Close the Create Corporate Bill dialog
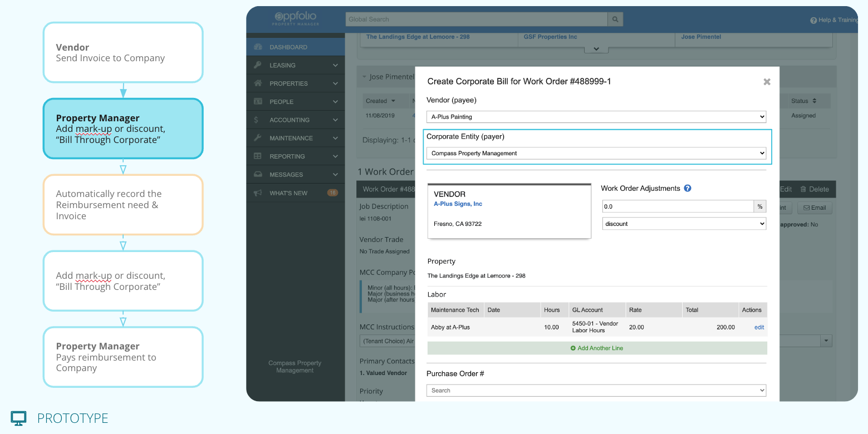 pos(767,82)
